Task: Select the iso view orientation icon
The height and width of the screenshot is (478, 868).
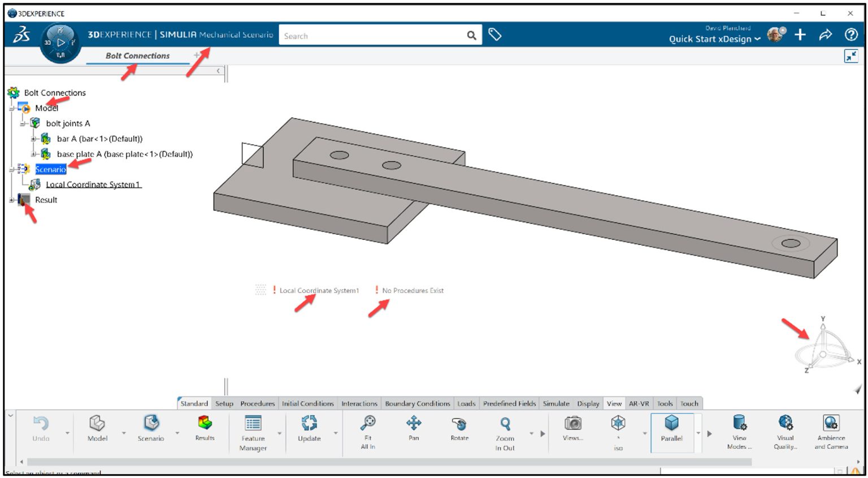Action: point(618,423)
